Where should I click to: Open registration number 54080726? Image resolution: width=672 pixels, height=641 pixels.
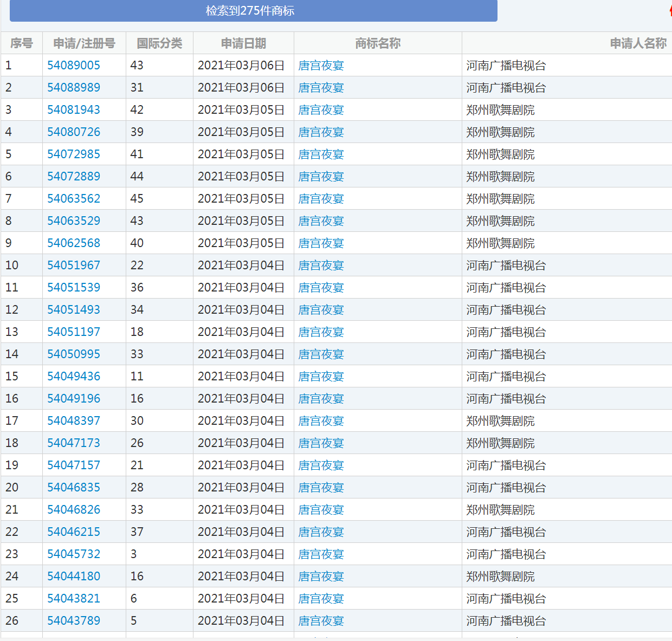tap(74, 132)
